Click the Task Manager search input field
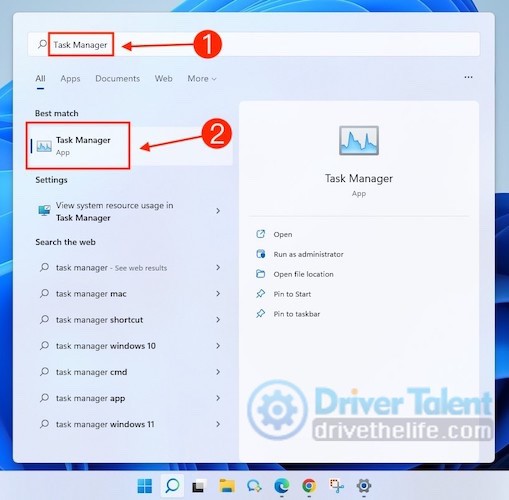Screen dimensions: 509x500 (254, 44)
